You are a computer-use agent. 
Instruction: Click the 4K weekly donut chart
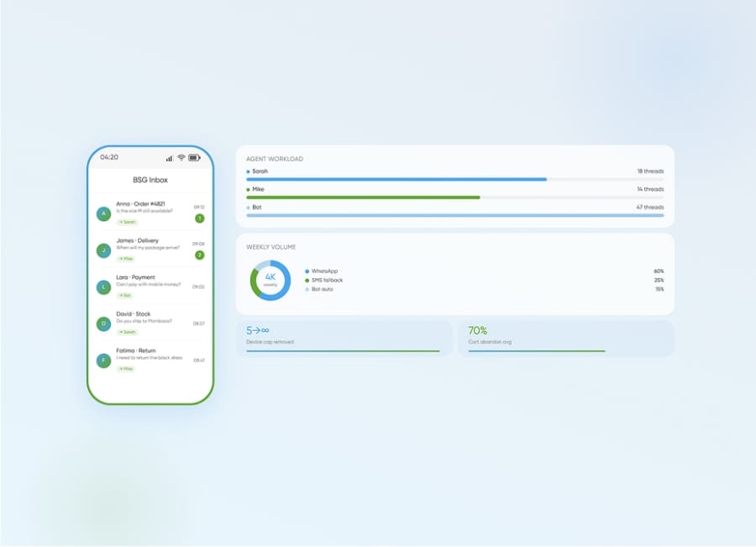pyautogui.click(x=270, y=281)
